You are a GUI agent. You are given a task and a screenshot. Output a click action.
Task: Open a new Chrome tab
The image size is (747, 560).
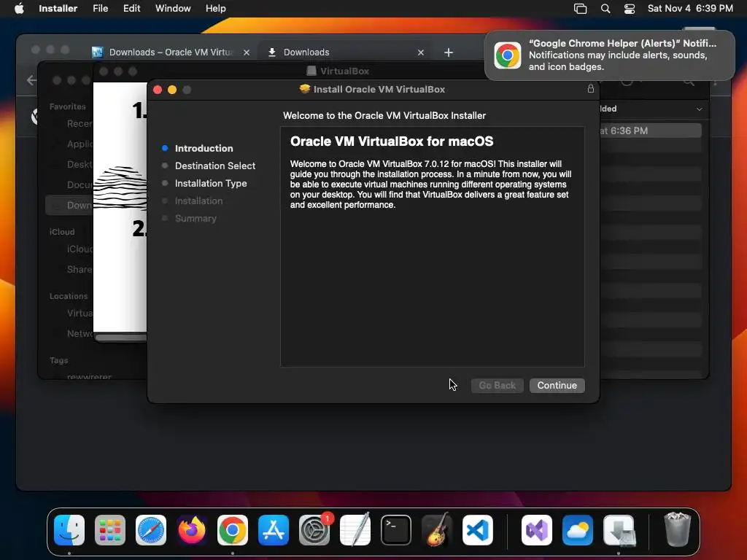pyautogui.click(x=449, y=52)
